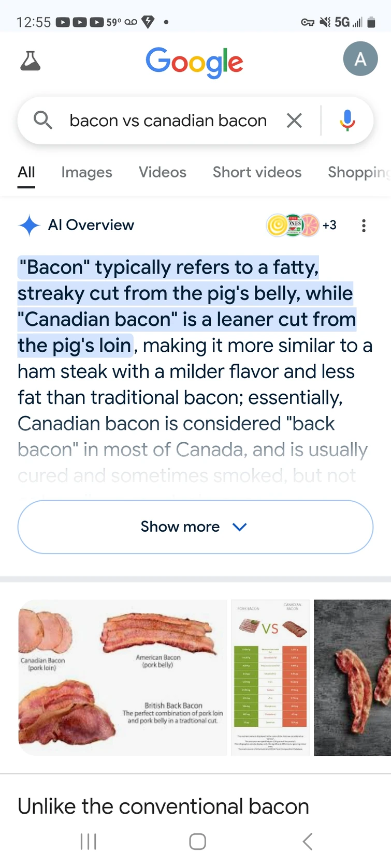The height and width of the screenshot is (868, 391).
Task: Tap Android back navigation arrow
Action: coord(308,842)
